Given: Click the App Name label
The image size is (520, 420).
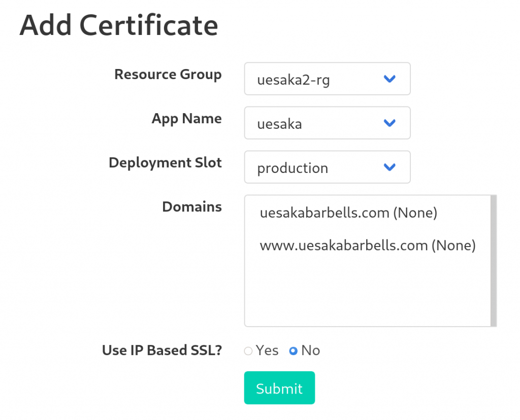Looking at the screenshot, I should coord(186,119).
